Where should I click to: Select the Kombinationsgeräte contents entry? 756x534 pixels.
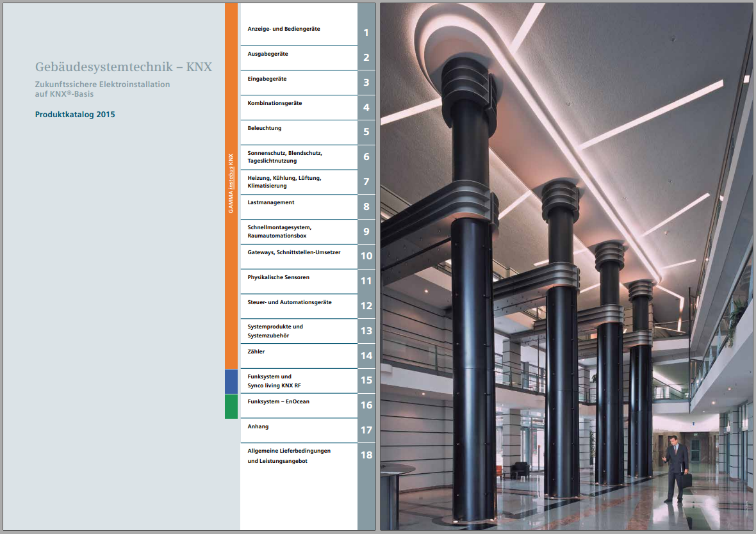point(275,103)
